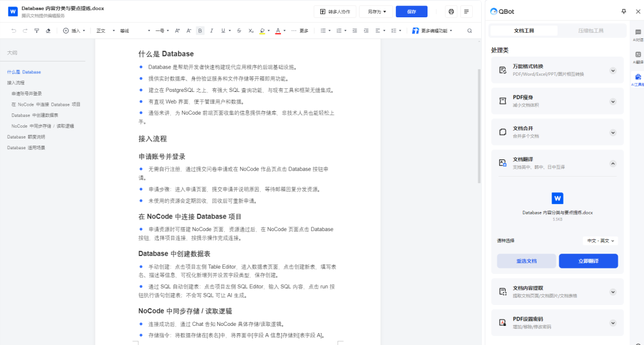Go to outline item Database 中创建数据表

35,115
